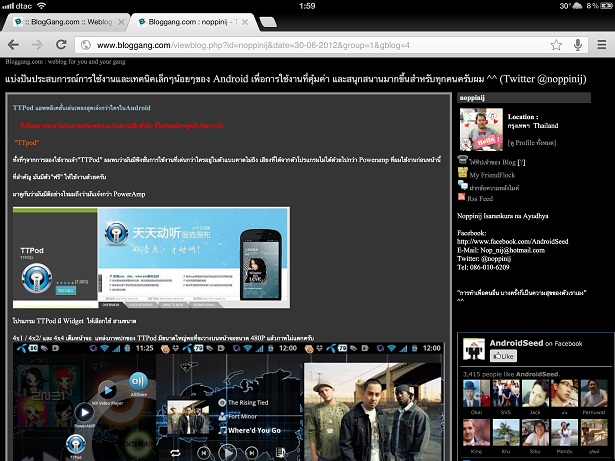The height and width of the screenshot is (461, 615).
Task: Click the globe site info icon
Action: (x=86, y=45)
